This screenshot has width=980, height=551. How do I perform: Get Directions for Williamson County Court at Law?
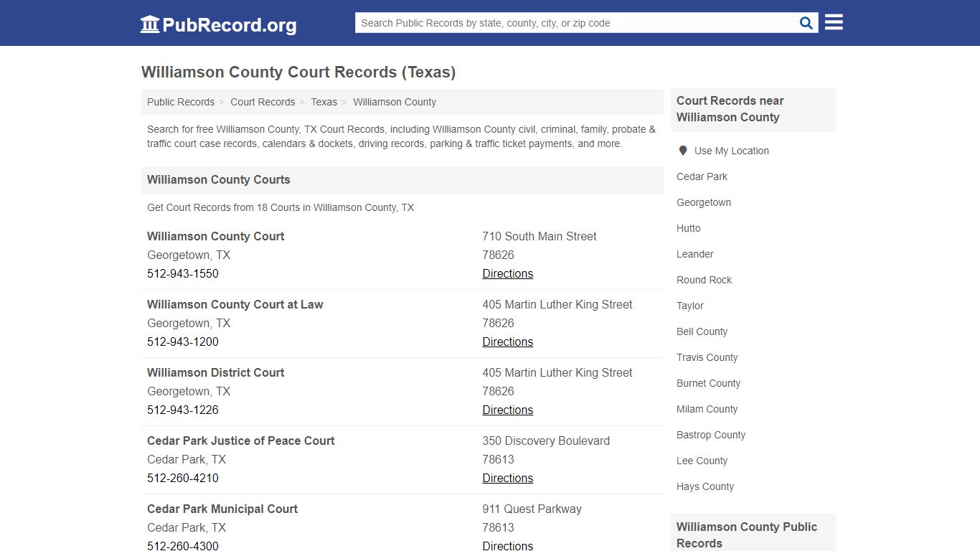[508, 342]
